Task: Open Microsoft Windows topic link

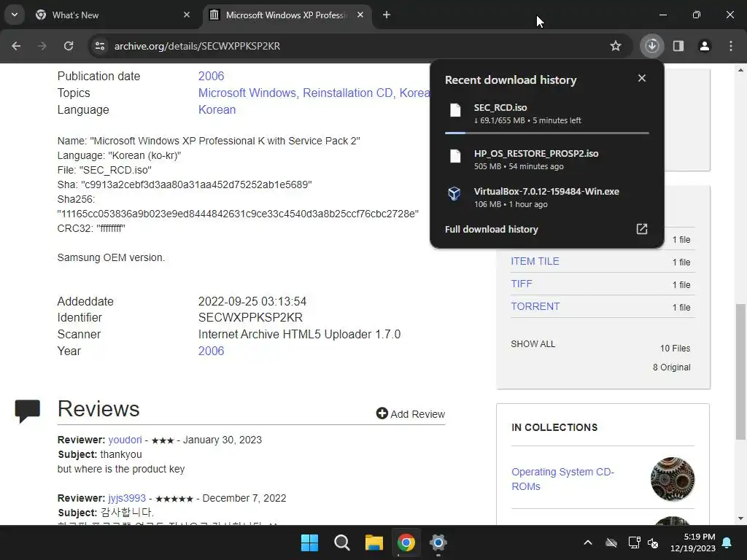Action: coord(247,93)
